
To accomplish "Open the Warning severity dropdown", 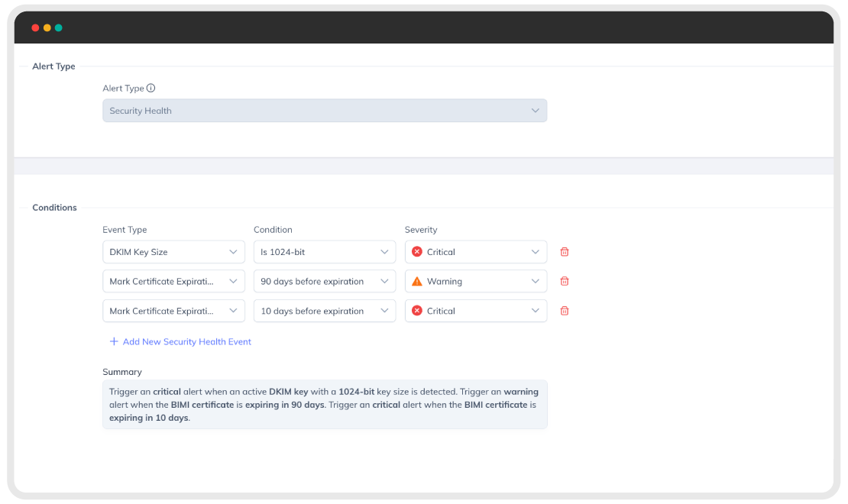I will tap(476, 281).
